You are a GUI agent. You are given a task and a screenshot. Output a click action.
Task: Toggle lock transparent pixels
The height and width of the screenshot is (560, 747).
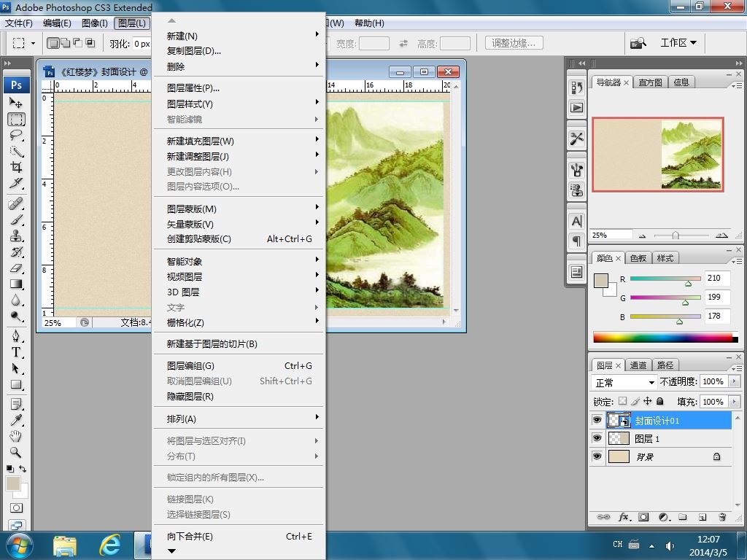coord(623,401)
